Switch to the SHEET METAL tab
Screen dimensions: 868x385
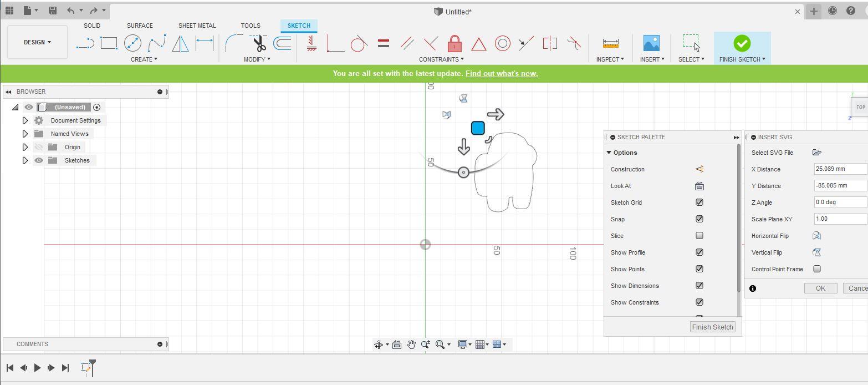tap(197, 26)
